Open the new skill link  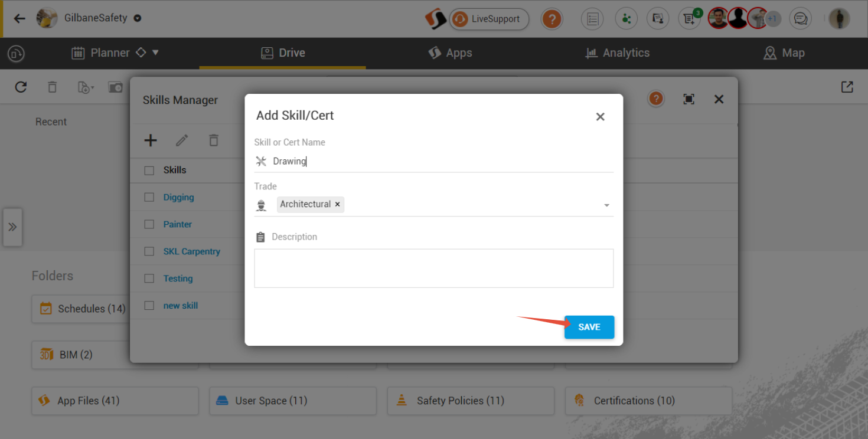[x=181, y=306]
